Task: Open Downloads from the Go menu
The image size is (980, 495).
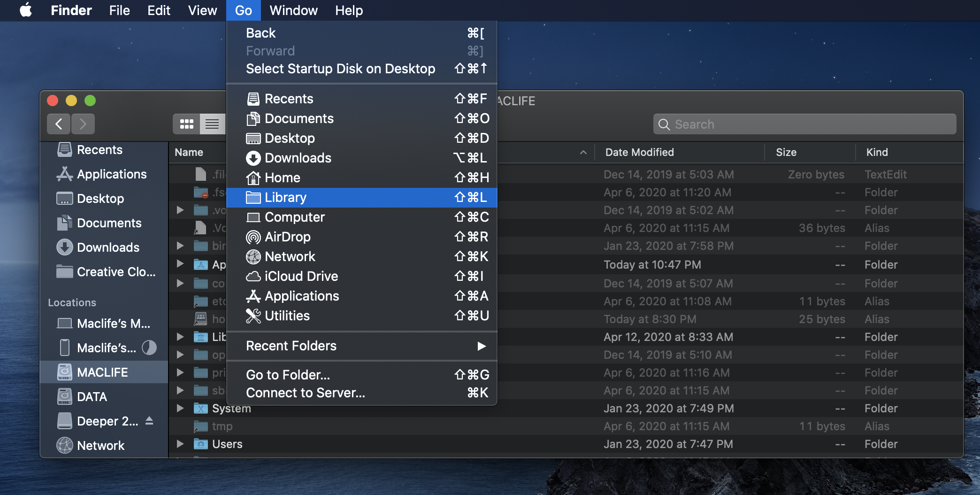Action: click(298, 158)
